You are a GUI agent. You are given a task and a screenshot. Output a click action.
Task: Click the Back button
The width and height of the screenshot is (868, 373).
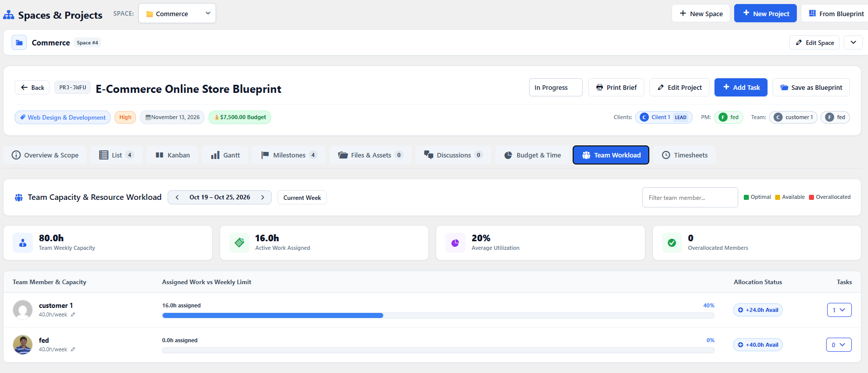click(x=32, y=87)
